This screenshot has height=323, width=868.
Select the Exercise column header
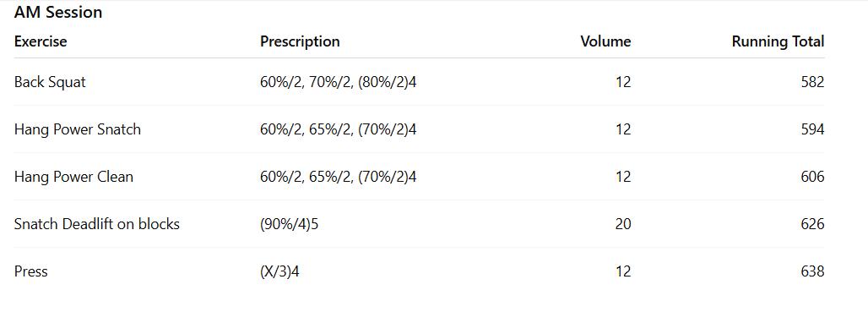tap(41, 41)
